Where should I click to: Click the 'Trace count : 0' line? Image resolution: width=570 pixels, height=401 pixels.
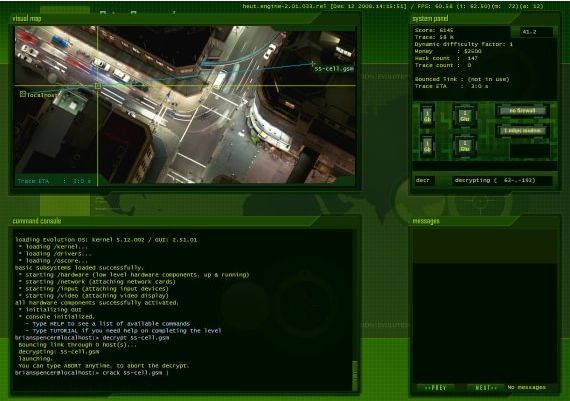443,65
